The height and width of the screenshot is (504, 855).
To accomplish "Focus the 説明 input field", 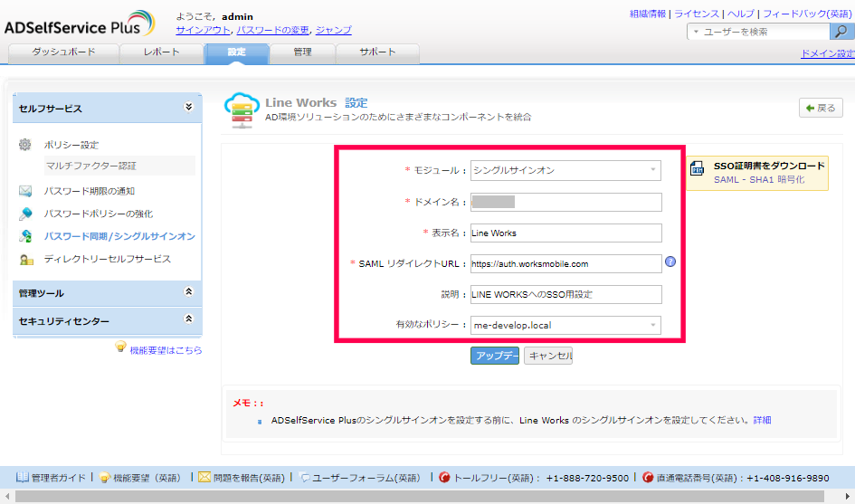I will pos(566,295).
